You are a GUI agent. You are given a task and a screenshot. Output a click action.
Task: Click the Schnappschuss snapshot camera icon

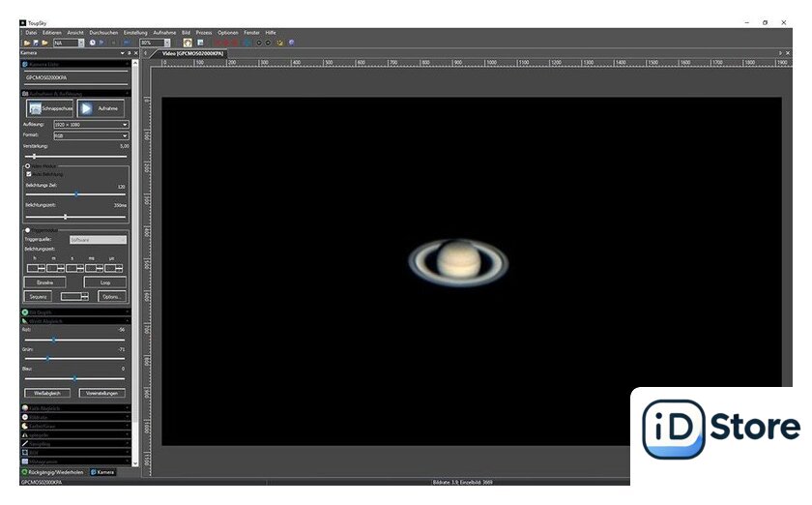35,109
